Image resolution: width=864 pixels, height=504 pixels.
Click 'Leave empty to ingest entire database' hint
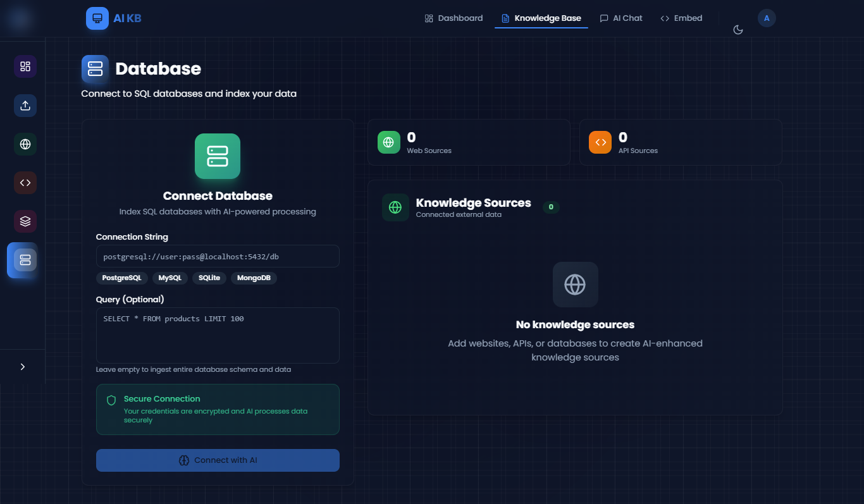coord(194,369)
